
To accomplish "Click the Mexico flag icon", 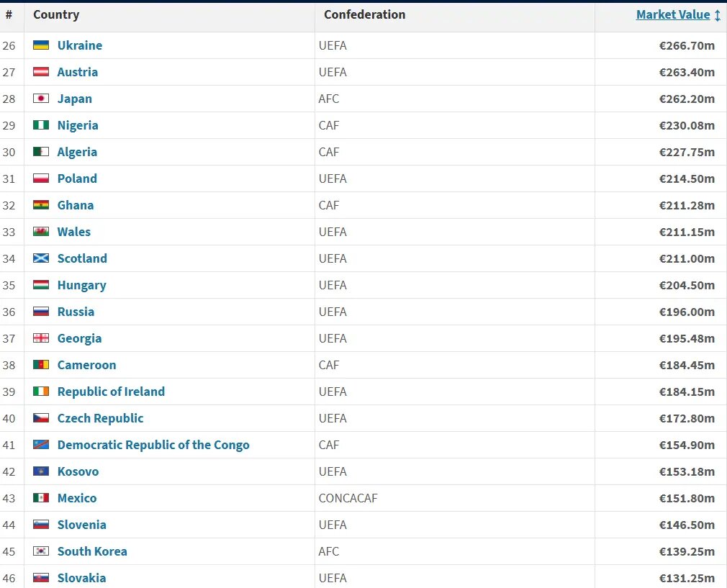I will [41, 498].
